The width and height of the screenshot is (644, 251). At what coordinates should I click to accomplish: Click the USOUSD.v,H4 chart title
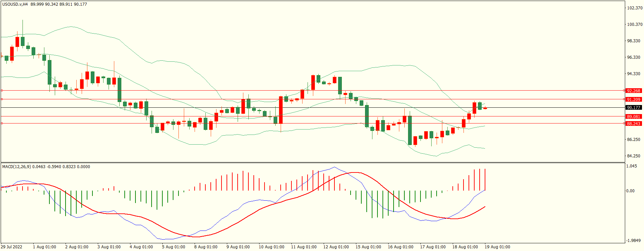(x=15, y=4)
